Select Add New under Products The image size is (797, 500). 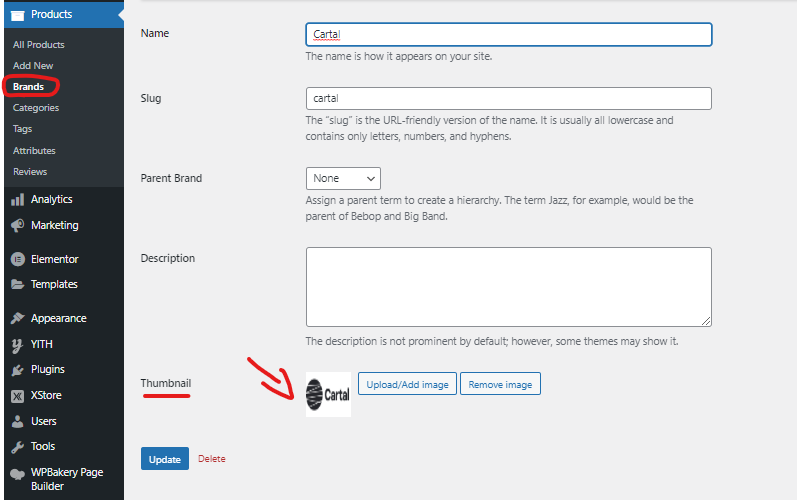[33, 66]
